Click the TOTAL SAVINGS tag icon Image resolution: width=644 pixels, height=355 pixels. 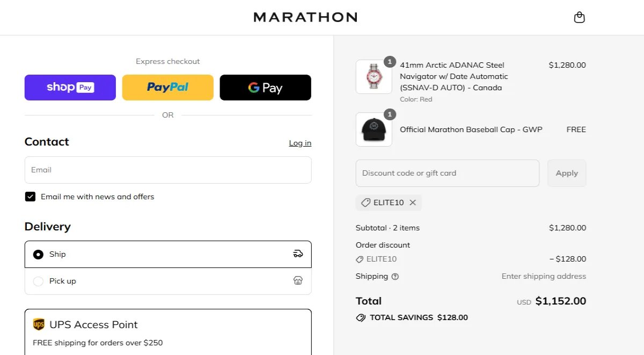click(361, 317)
